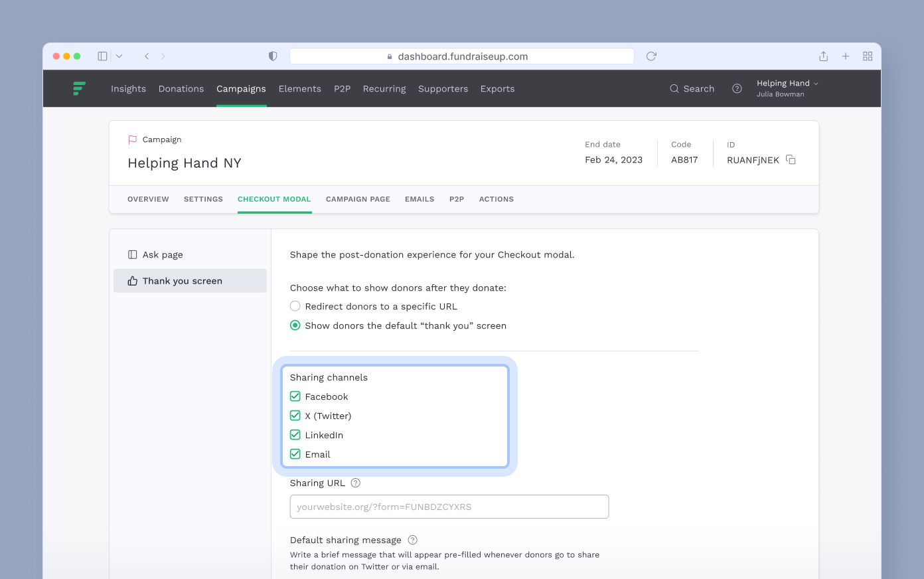Disable the LinkedIn sharing channel

pos(295,435)
